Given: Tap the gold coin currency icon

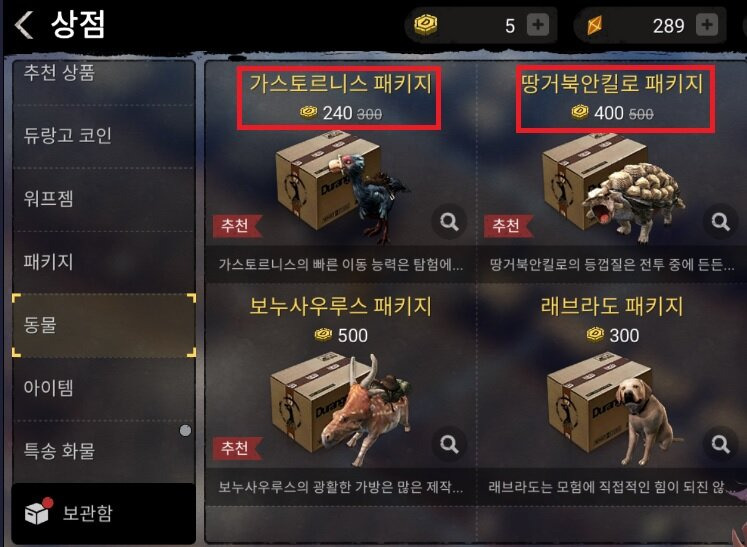Looking at the screenshot, I should [x=425, y=25].
